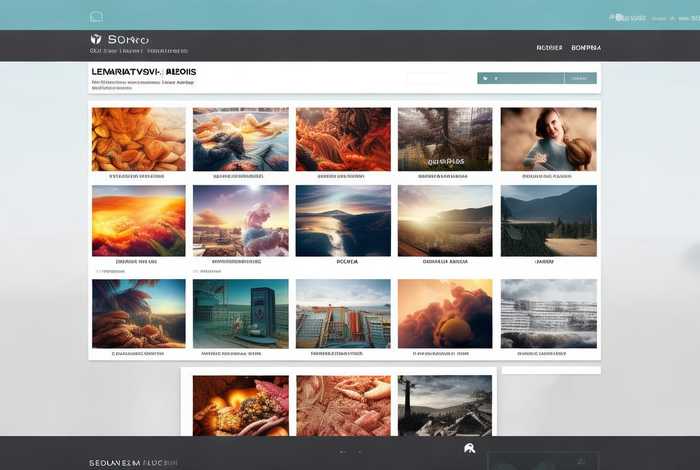700x470 pixels.
Task: Click the caption under the mountain lake photo
Action: (x=545, y=261)
